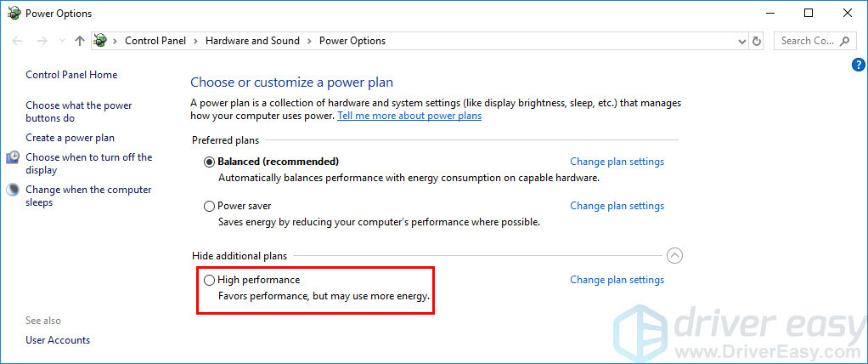The image size is (868, 364).
Task: Select the Balanced (recommended) plan
Action: (210, 162)
